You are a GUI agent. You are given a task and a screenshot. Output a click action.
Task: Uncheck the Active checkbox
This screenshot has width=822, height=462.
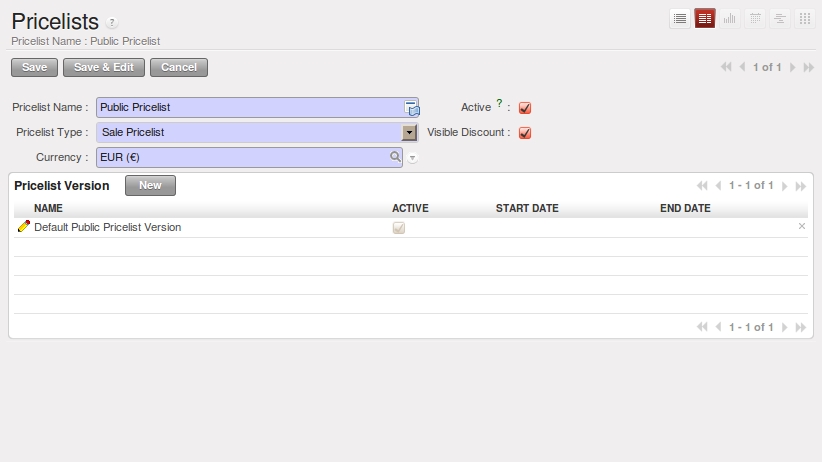pyautogui.click(x=524, y=108)
